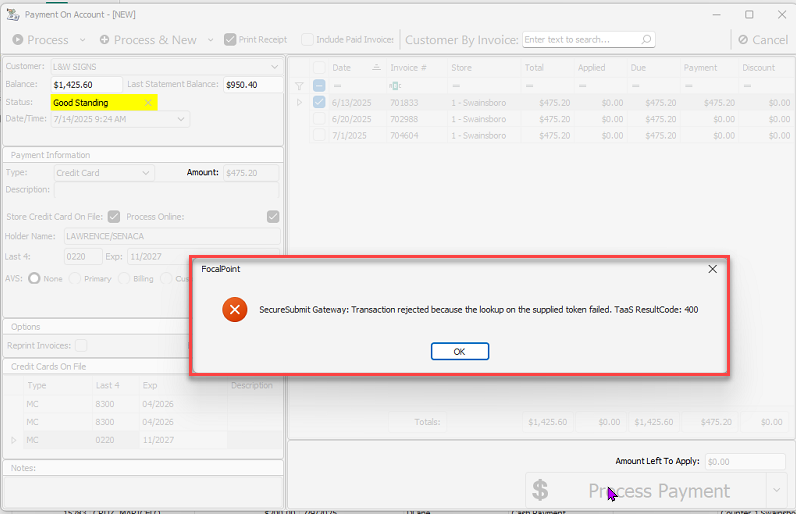
Task: Click the Payment On Account window icon
Action: tap(13, 15)
